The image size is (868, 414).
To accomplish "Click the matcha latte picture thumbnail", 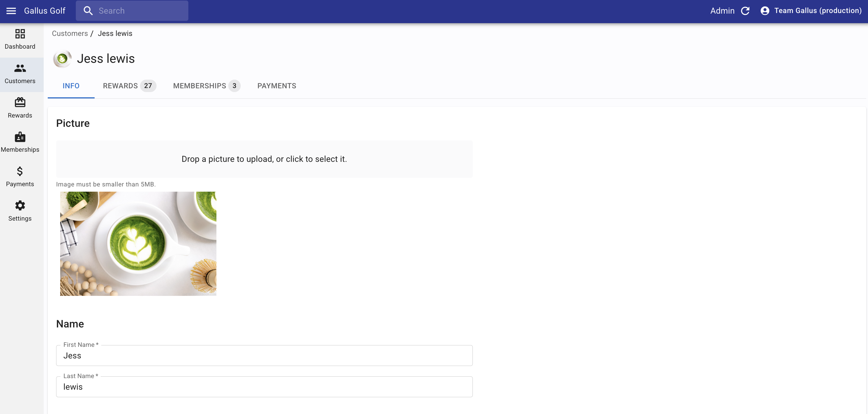I will [138, 243].
